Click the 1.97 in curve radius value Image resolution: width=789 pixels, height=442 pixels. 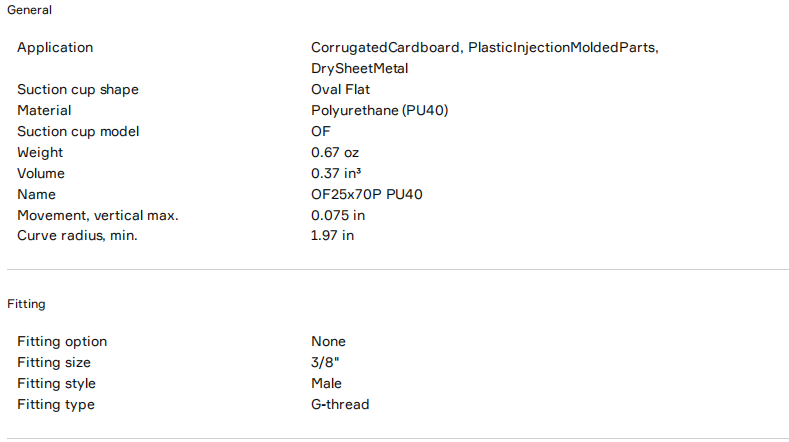333,237
